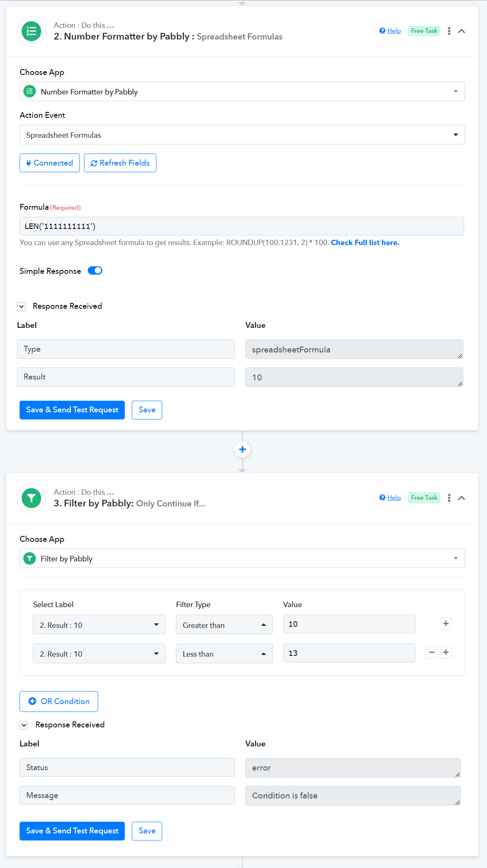This screenshot has width=487, height=868.
Task: Click the Message label field
Action: (127, 796)
